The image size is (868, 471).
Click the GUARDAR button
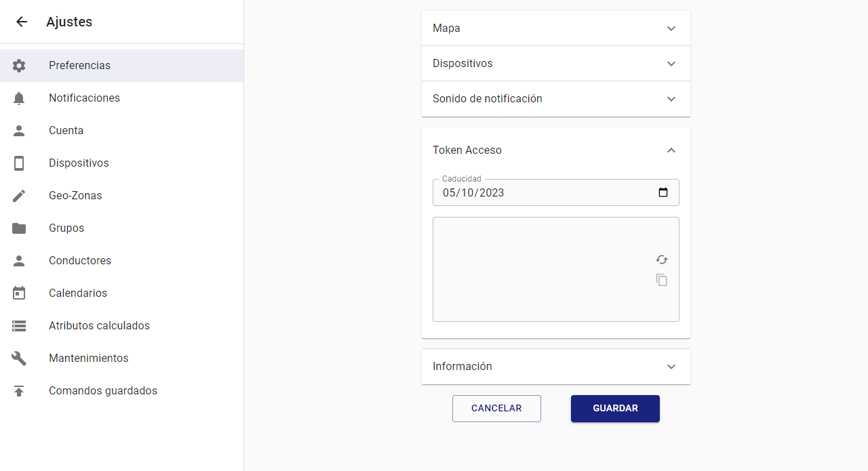pyautogui.click(x=615, y=409)
